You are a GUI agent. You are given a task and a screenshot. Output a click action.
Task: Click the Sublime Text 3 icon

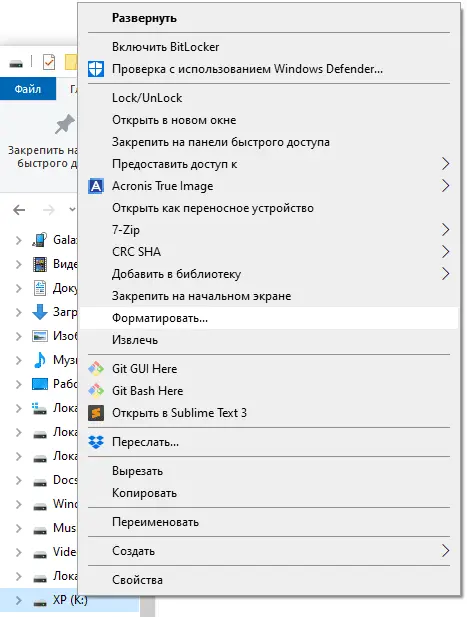(x=96, y=413)
